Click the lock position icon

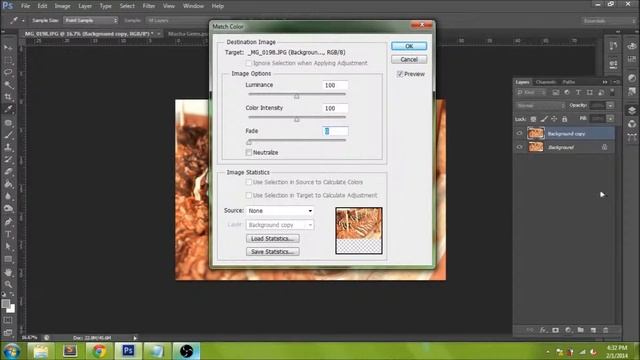[554, 119]
